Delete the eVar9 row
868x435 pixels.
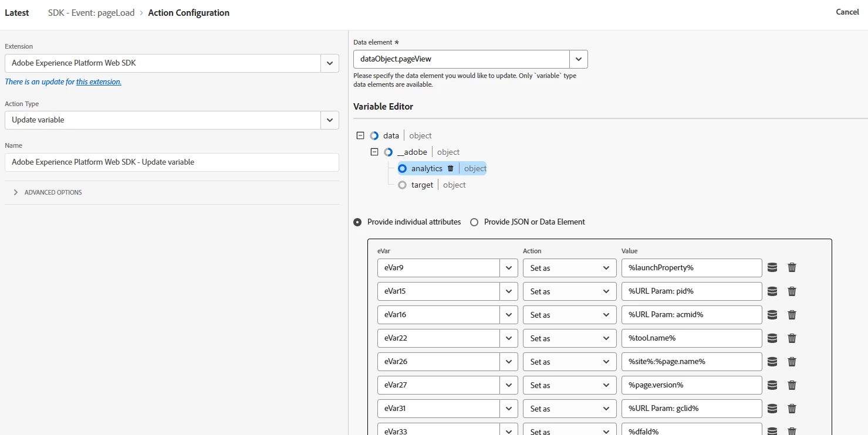792,268
